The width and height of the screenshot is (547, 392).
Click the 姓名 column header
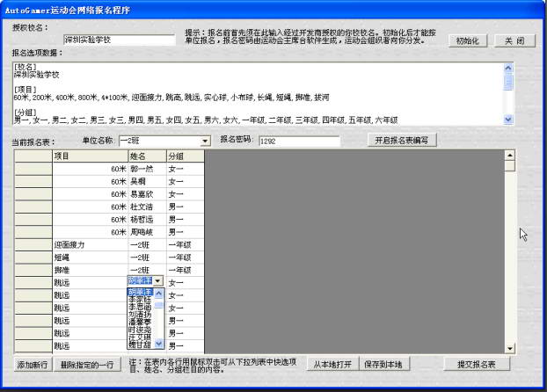148,156
